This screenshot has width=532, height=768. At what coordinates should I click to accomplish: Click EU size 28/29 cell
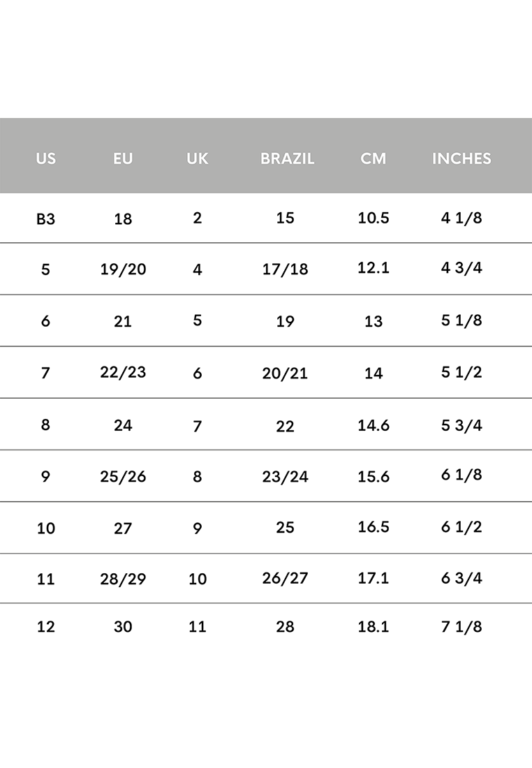tap(123, 579)
